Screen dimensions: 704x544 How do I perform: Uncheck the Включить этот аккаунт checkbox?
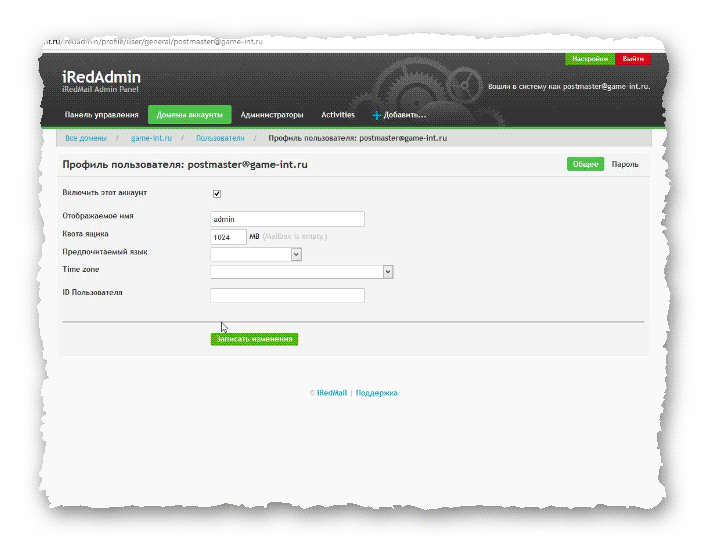[217, 193]
